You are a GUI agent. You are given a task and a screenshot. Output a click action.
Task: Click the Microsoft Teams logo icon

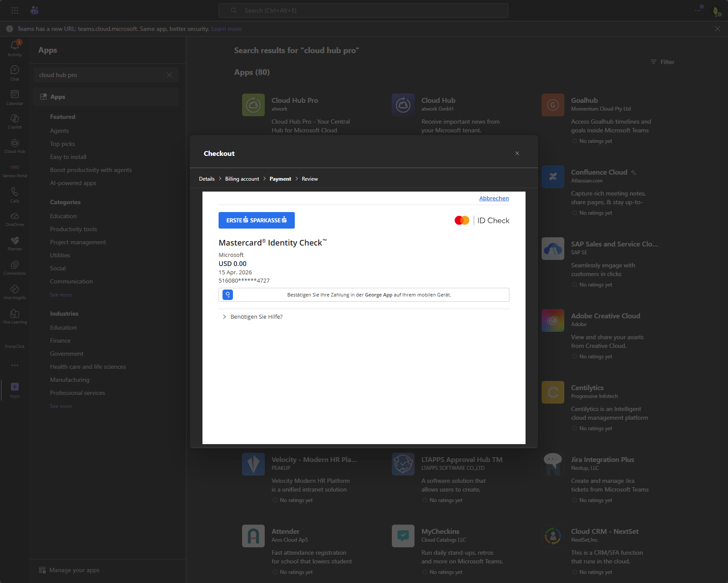click(x=34, y=10)
